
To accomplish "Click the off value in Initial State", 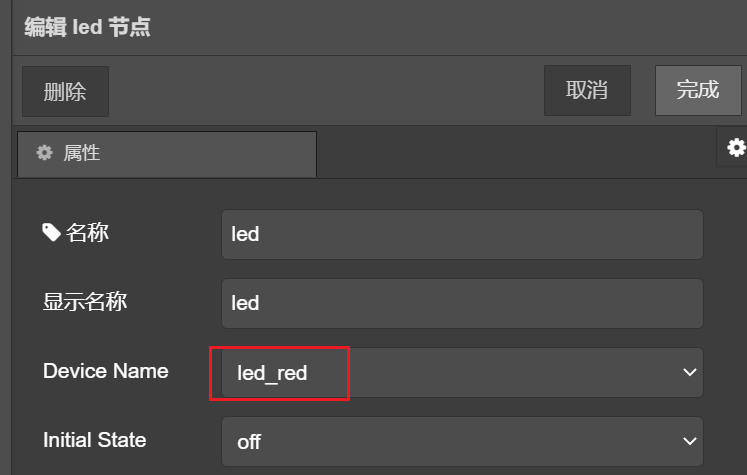I will [249, 441].
